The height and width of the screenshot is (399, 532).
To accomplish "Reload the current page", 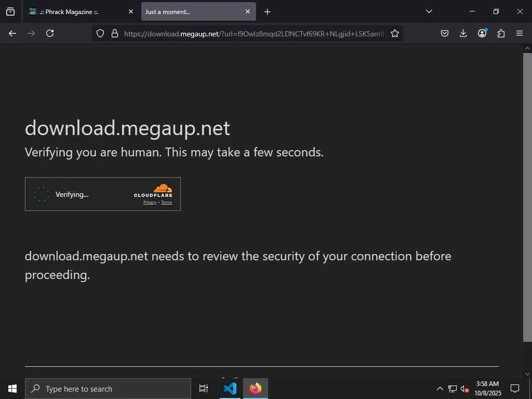I will point(50,33).
